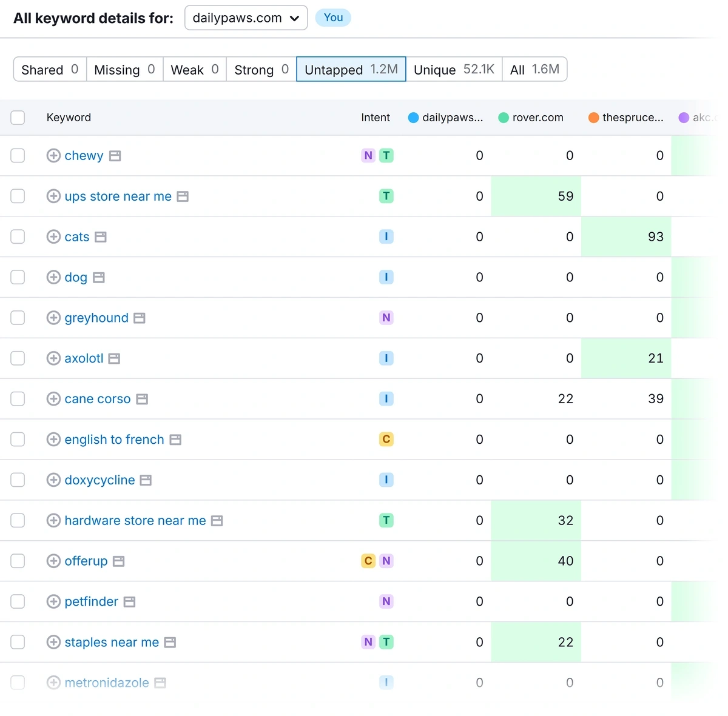Open the All keywords tab
The image size is (728, 716).
(x=534, y=70)
